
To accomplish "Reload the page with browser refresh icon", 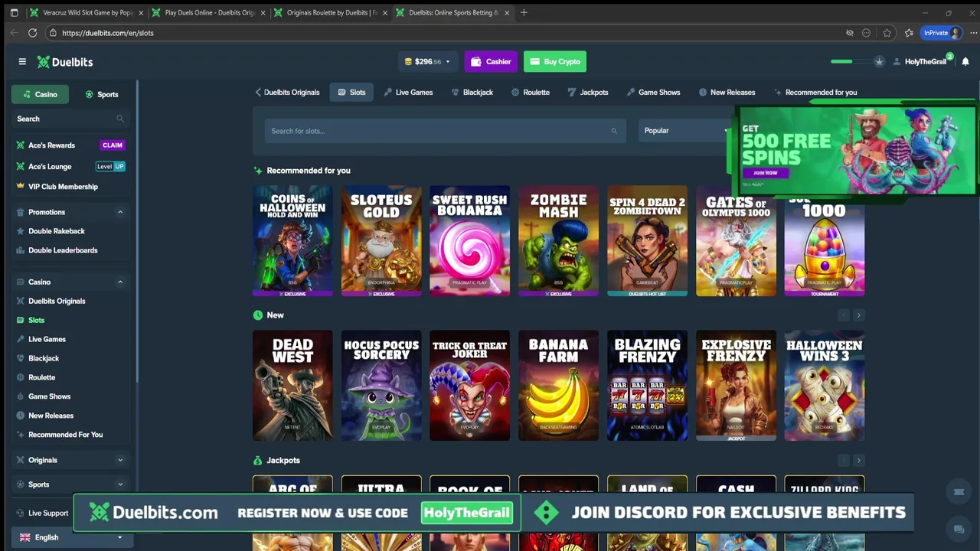I will tap(32, 33).
